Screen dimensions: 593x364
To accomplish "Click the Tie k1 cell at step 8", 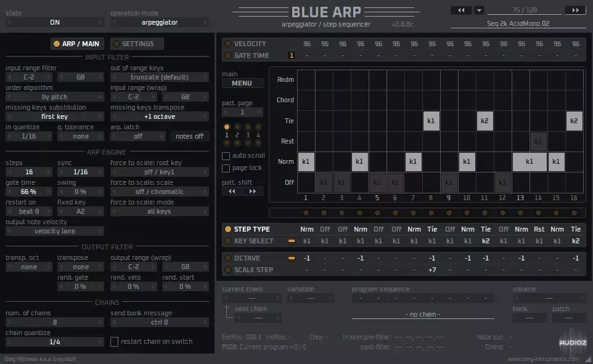I will (x=431, y=121).
